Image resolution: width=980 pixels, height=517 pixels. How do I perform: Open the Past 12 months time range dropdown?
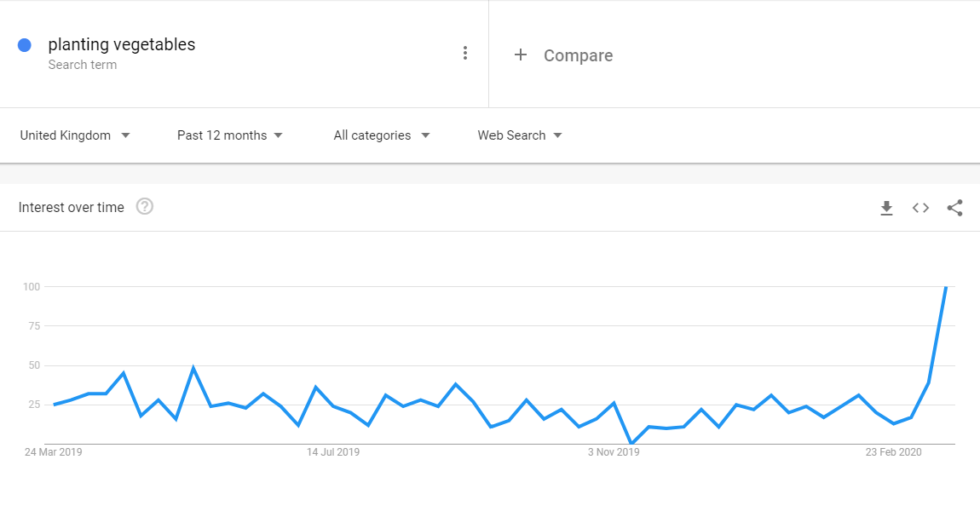[x=230, y=135]
